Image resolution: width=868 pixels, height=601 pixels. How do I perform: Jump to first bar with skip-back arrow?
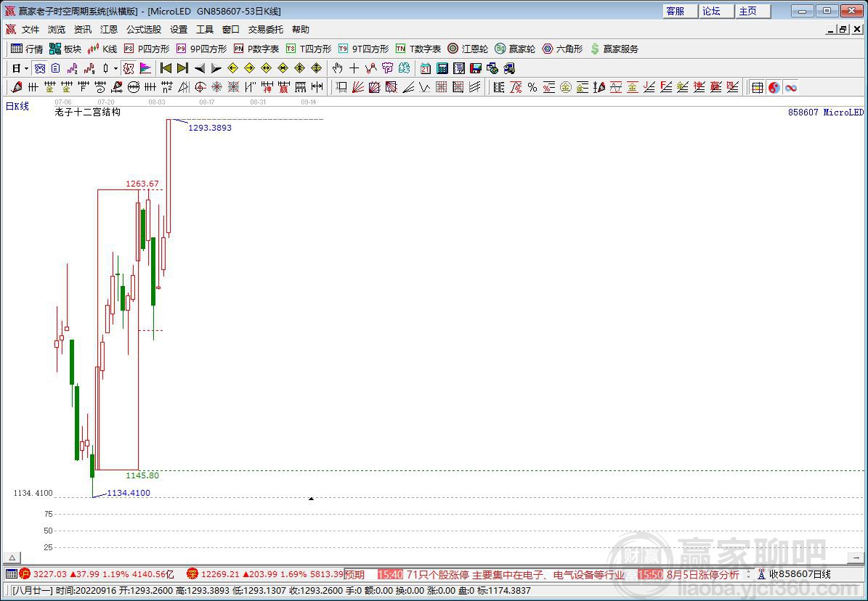pos(166,69)
